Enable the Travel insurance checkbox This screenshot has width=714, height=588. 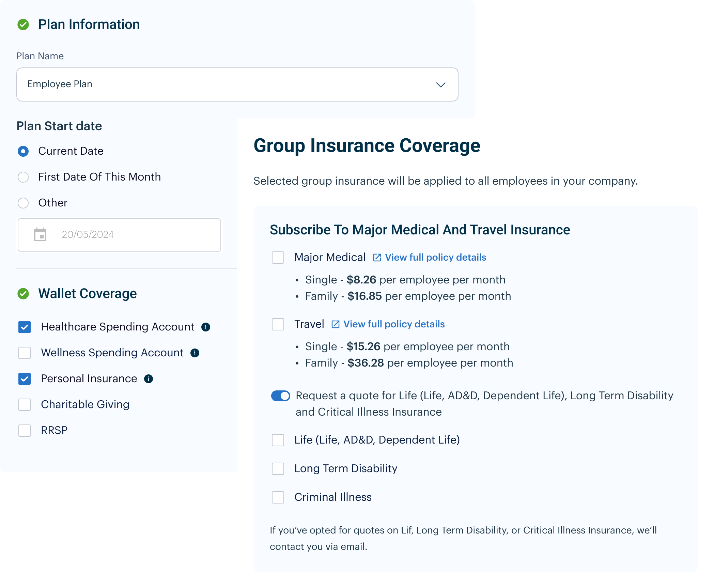point(278,324)
